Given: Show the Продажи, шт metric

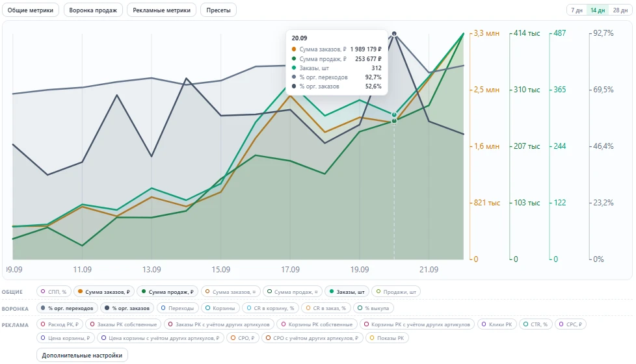Looking at the screenshot, I should tap(396, 291).
